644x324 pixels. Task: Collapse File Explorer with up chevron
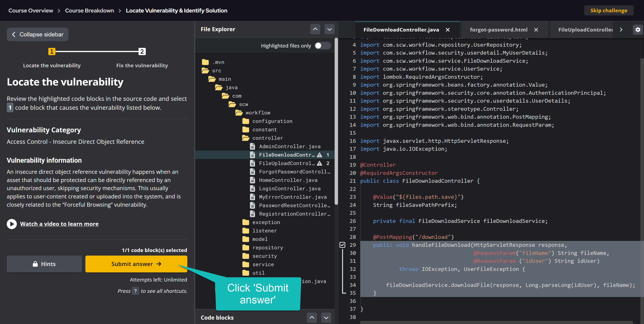point(315,29)
